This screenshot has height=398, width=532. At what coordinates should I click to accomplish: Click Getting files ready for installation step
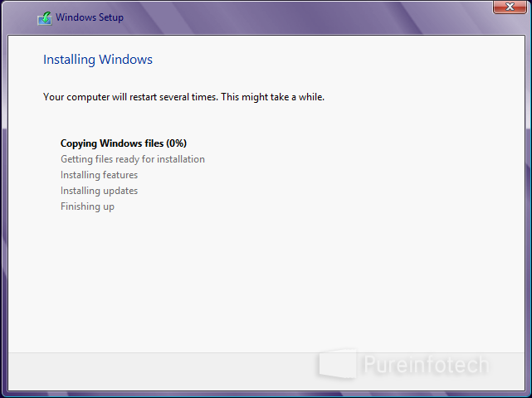click(133, 159)
